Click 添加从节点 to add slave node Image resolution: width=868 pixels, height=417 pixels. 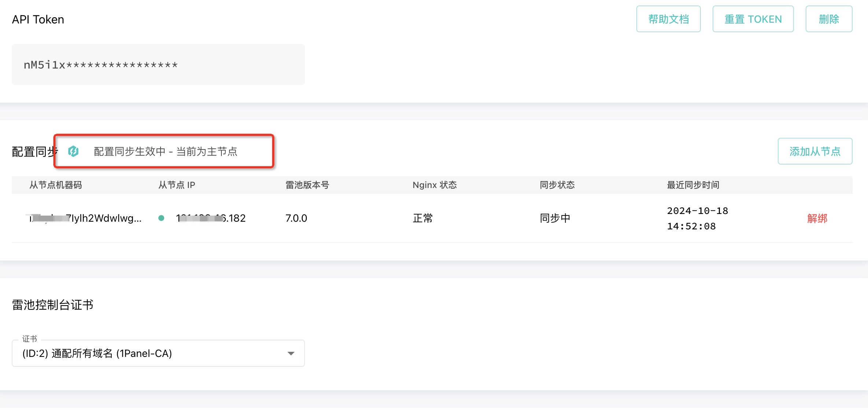[814, 151]
